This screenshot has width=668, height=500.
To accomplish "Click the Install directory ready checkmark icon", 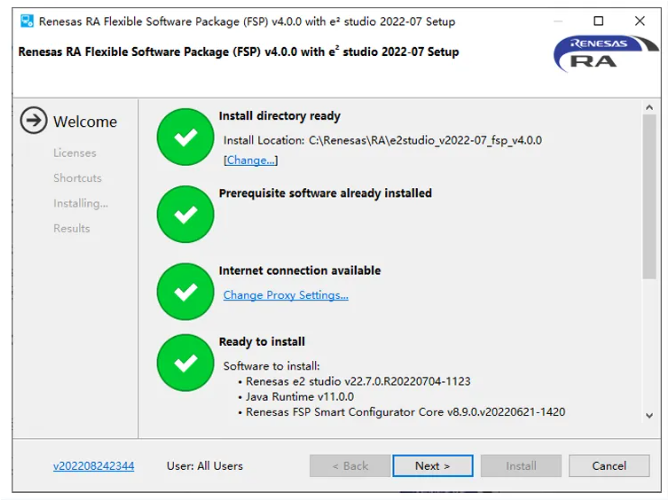I will pyautogui.click(x=185, y=137).
